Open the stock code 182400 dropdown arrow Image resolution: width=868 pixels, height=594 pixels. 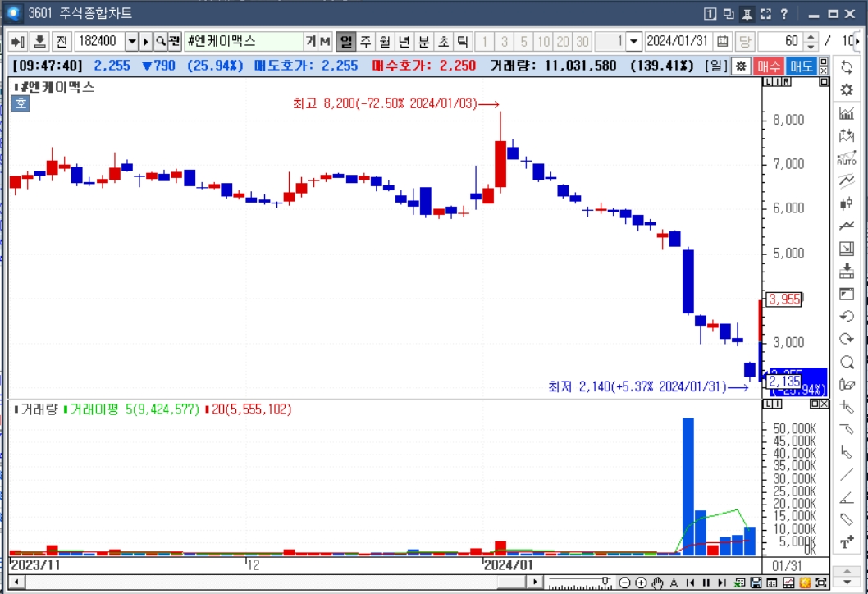[132, 41]
